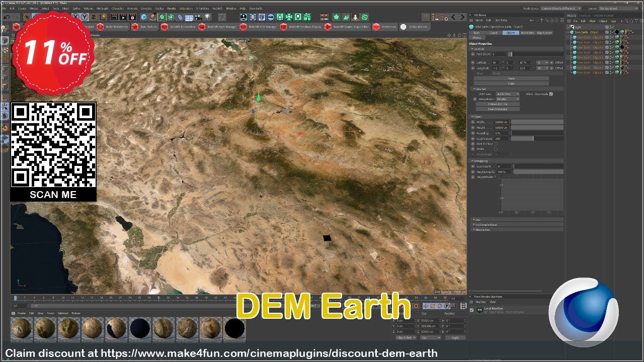Open the MoGraph menu
Screen dimensions: 644x362
pyautogui.click(x=102, y=9)
